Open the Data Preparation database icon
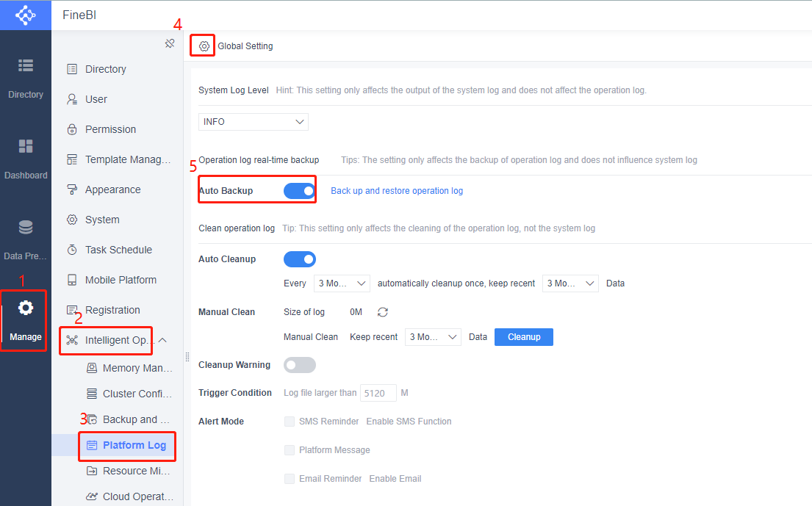Screen dimensions: 812x506 [26, 227]
